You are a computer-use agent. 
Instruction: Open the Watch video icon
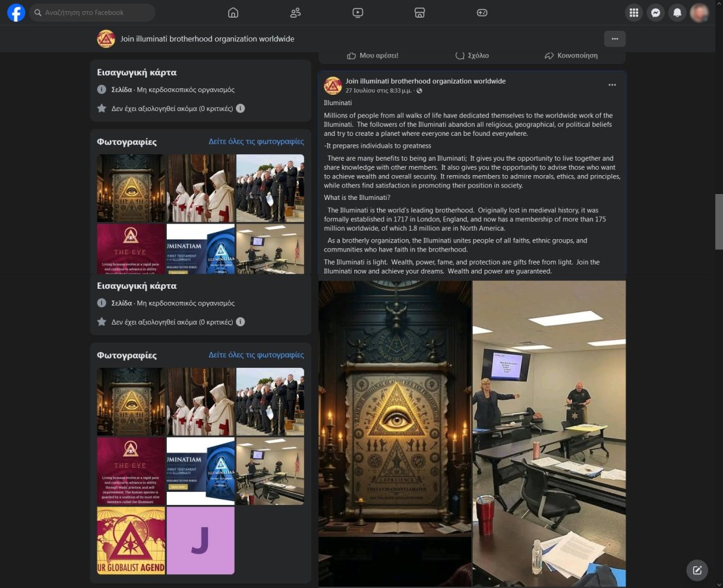[358, 12]
